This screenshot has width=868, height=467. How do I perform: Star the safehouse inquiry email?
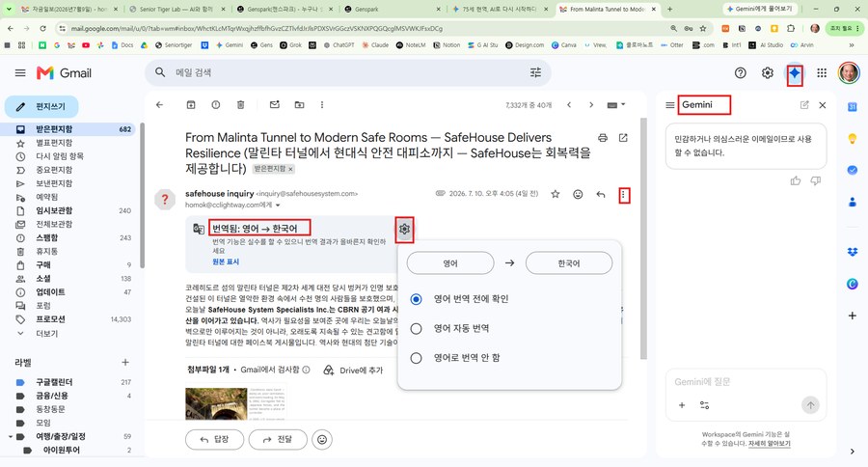[x=556, y=194]
